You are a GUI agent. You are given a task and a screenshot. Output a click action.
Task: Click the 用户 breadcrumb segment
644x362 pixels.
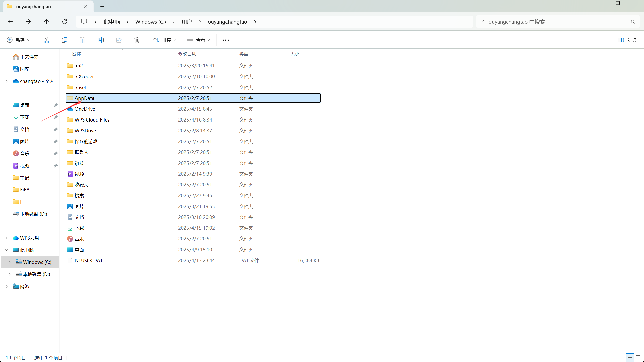[x=187, y=22]
